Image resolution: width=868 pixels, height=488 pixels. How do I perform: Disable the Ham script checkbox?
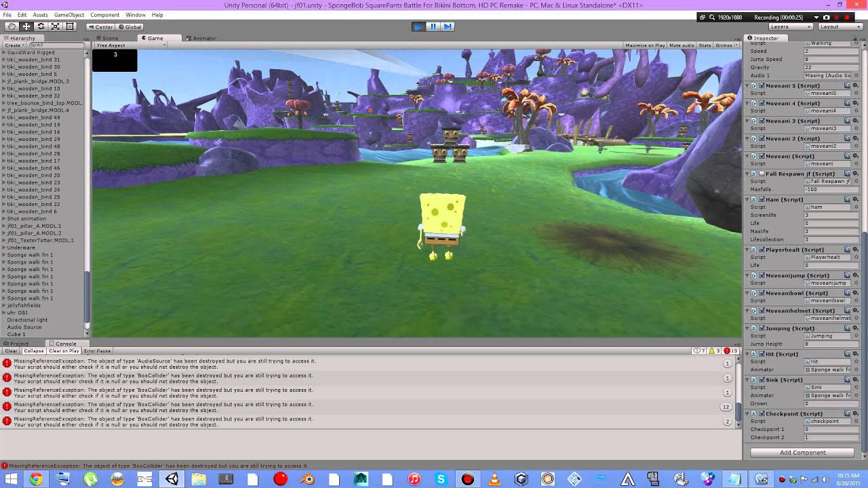[x=762, y=200]
